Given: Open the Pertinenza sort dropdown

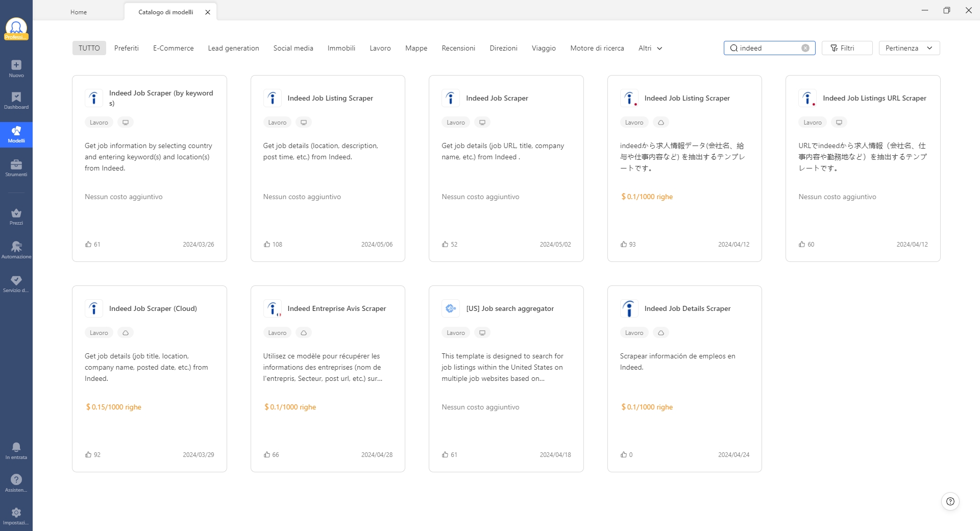Looking at the screenshot, I should point(909,48).
